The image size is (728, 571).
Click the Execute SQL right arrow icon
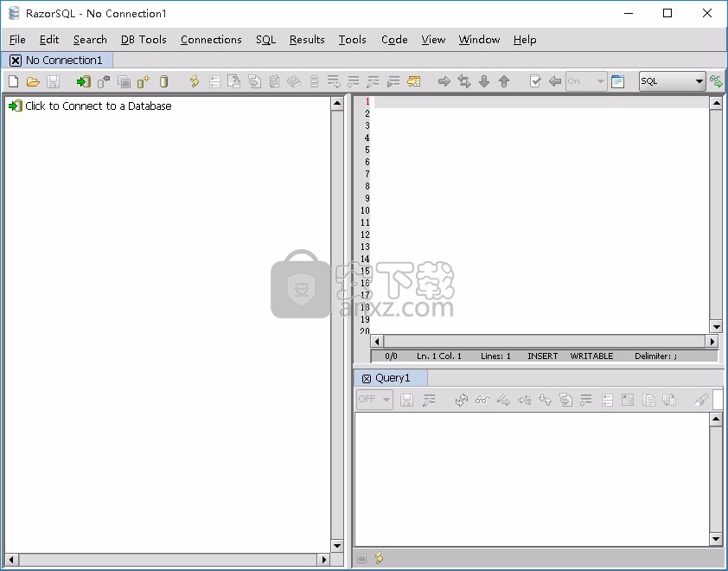pos(444,82)
